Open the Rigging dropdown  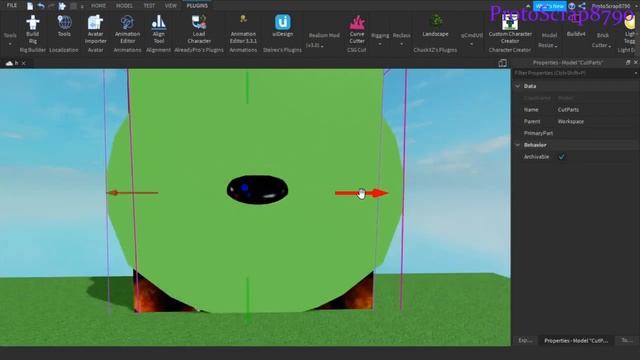(x=380, y=39)
